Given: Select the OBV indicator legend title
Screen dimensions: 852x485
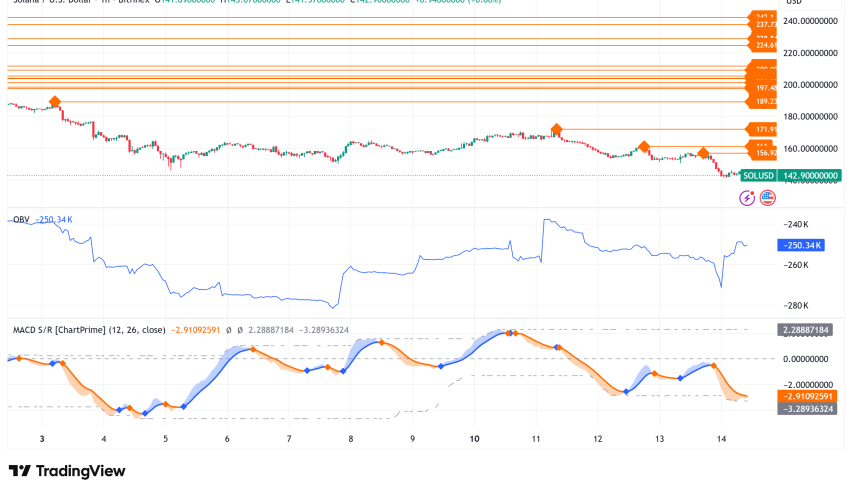Looking at the screenshot, I should (20, 218).
